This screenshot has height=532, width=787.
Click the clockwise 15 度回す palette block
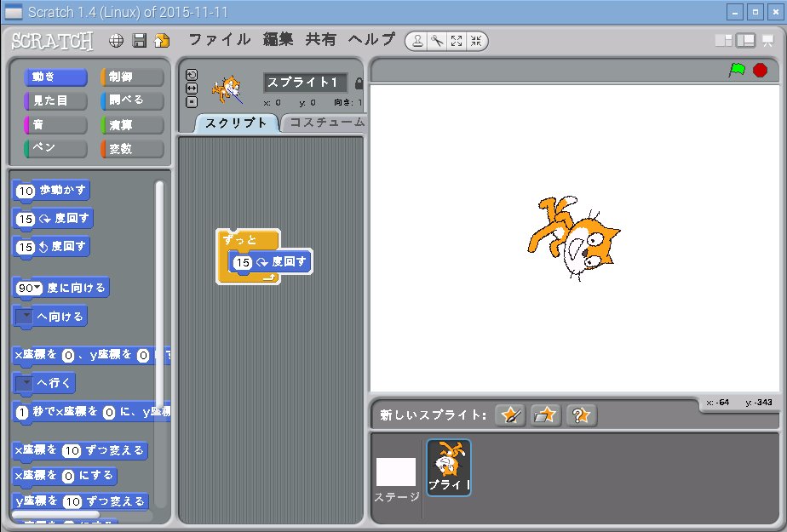(53, 219)
